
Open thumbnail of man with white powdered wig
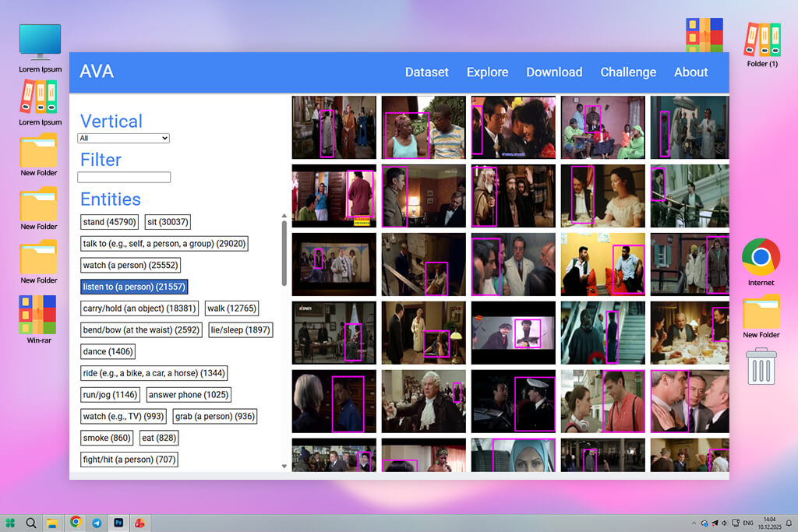[423, 401]
